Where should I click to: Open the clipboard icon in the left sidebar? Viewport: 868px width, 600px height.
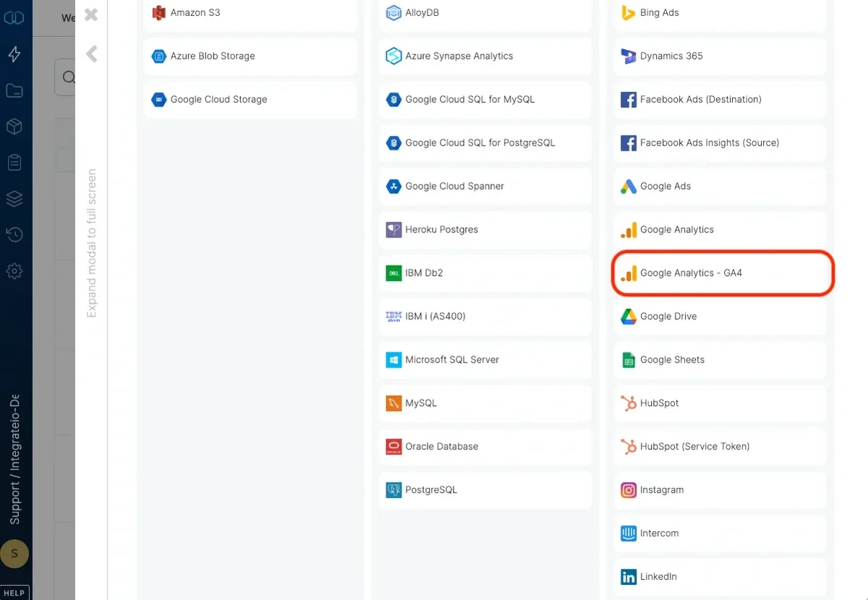[x=15, y=162]
